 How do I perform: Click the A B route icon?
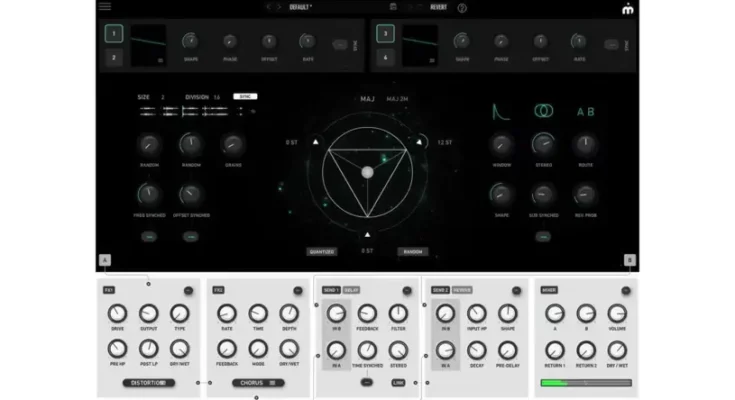tap(585, 111)
